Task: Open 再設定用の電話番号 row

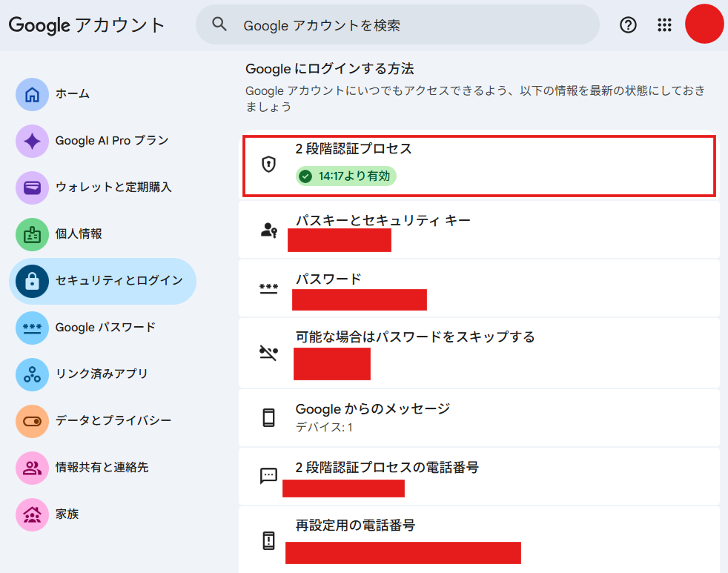Action: click(x=479, y=540)
